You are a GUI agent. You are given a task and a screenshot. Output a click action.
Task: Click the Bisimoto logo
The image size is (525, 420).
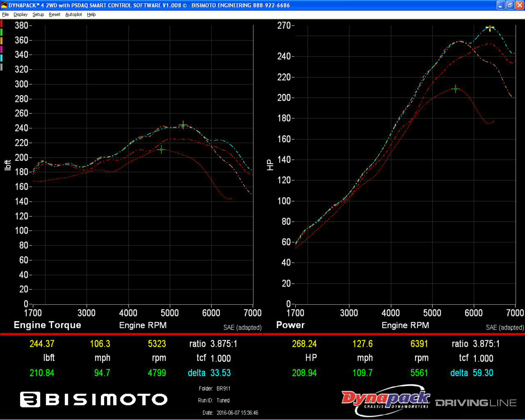click(x=94, y=399)
